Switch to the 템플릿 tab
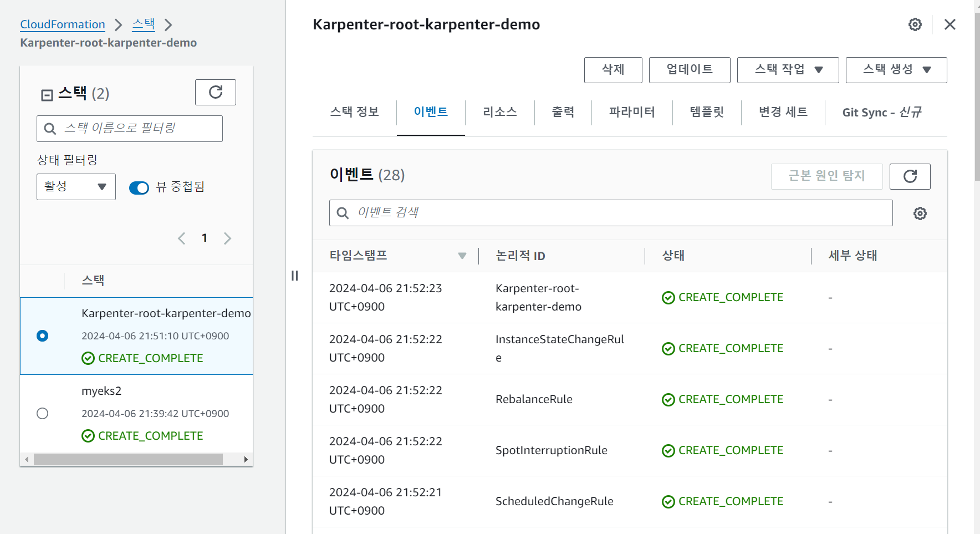Image resolution: width=980 pixels, height=534 pixels. pos(707,112)
